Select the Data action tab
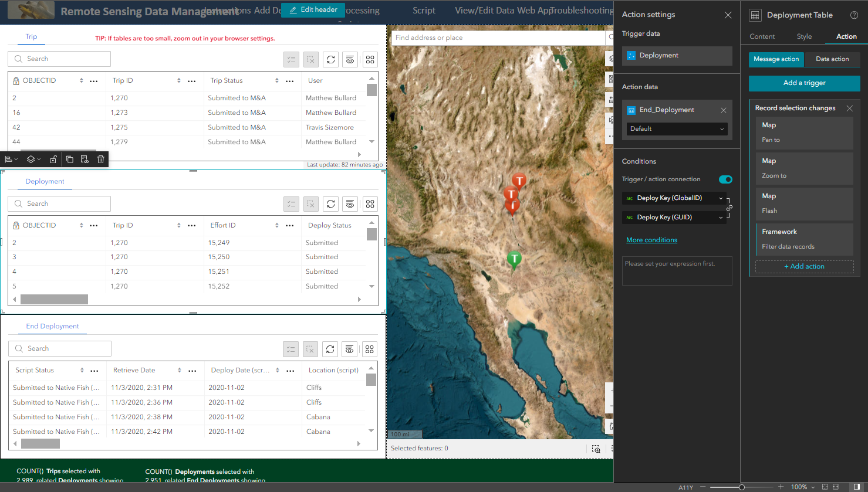 (832, 59)
